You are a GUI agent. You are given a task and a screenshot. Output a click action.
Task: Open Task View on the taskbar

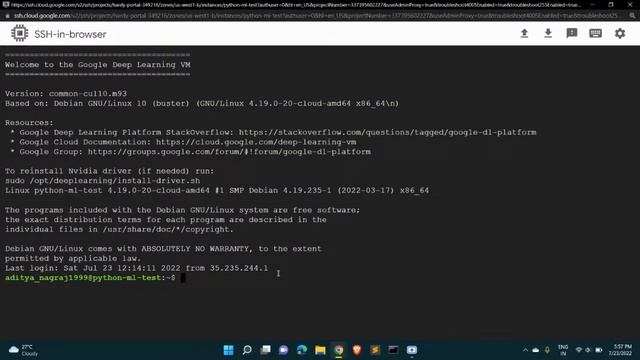(265, 350)
